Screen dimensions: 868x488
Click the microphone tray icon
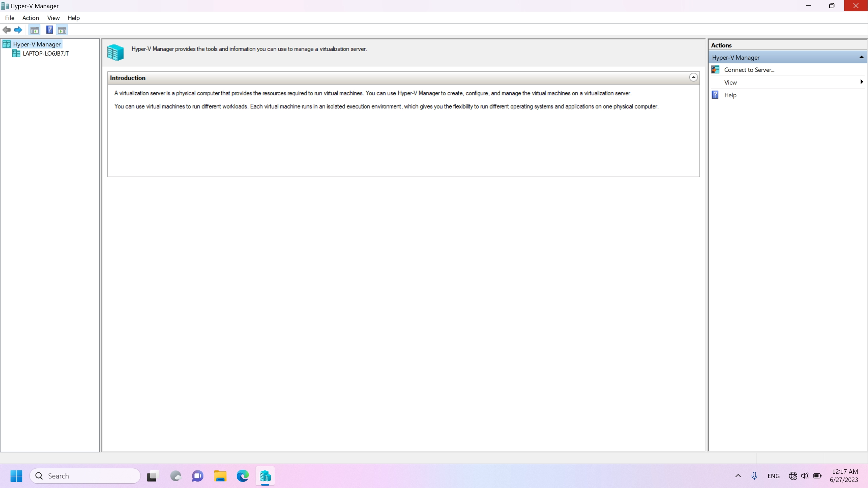[x=754, y=476]
